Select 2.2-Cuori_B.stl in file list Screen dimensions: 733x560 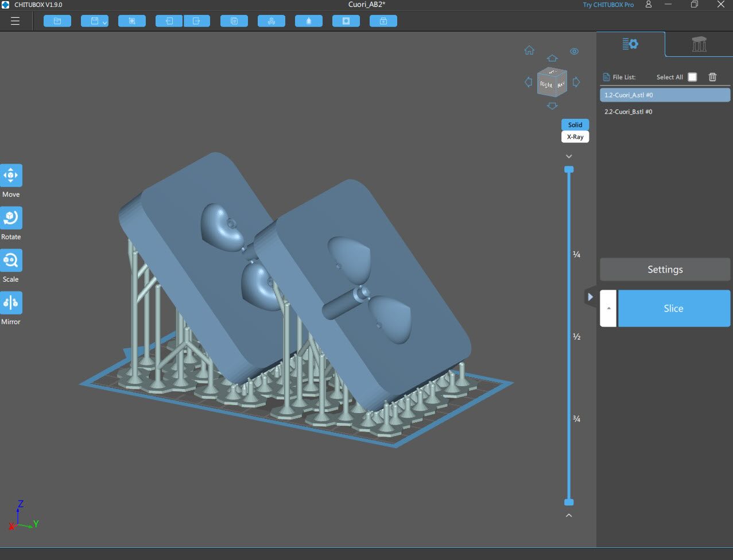(629, 112)
